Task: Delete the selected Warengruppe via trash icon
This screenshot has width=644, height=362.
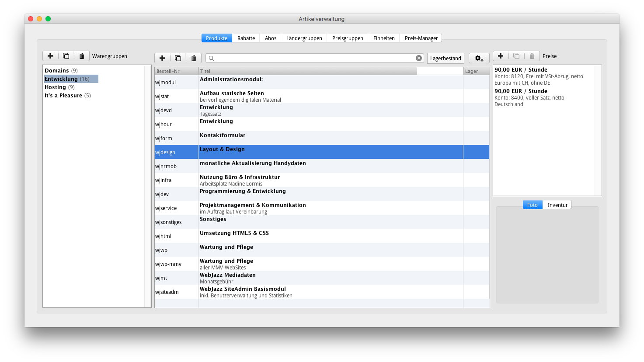Action: [82, 56]
